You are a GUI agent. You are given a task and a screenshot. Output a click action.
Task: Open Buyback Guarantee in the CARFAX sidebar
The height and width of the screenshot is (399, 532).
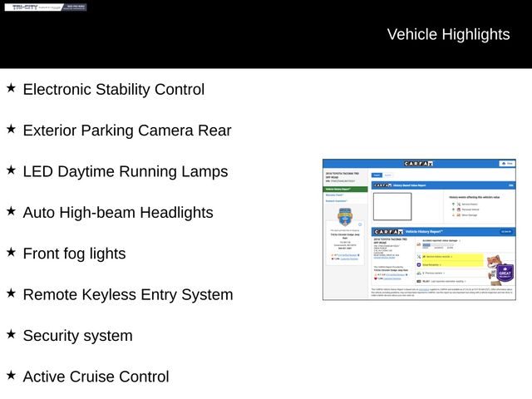point(338,201)
